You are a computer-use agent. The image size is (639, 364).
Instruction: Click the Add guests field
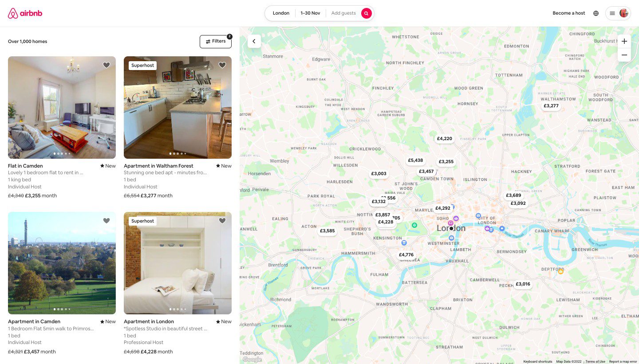(343, 13)
